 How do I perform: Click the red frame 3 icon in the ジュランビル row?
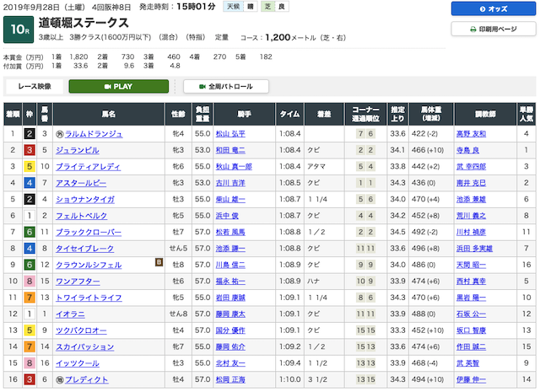(30, 150)
